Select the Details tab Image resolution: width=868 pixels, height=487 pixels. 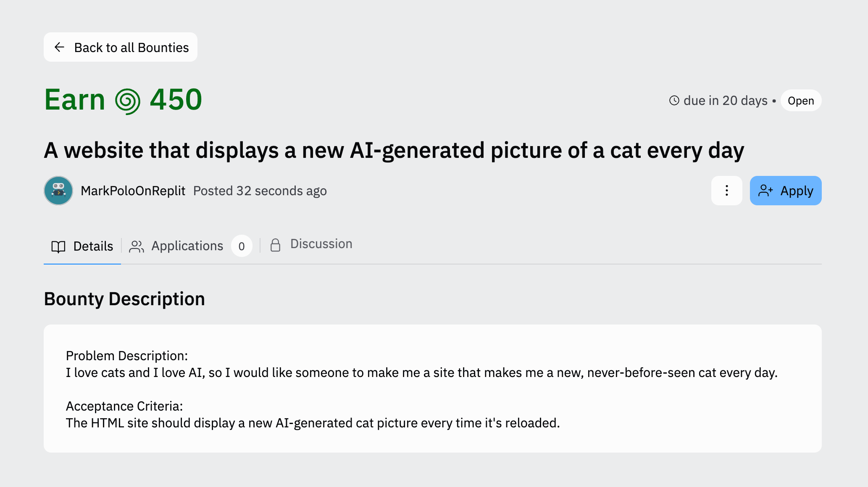point(82,246)
